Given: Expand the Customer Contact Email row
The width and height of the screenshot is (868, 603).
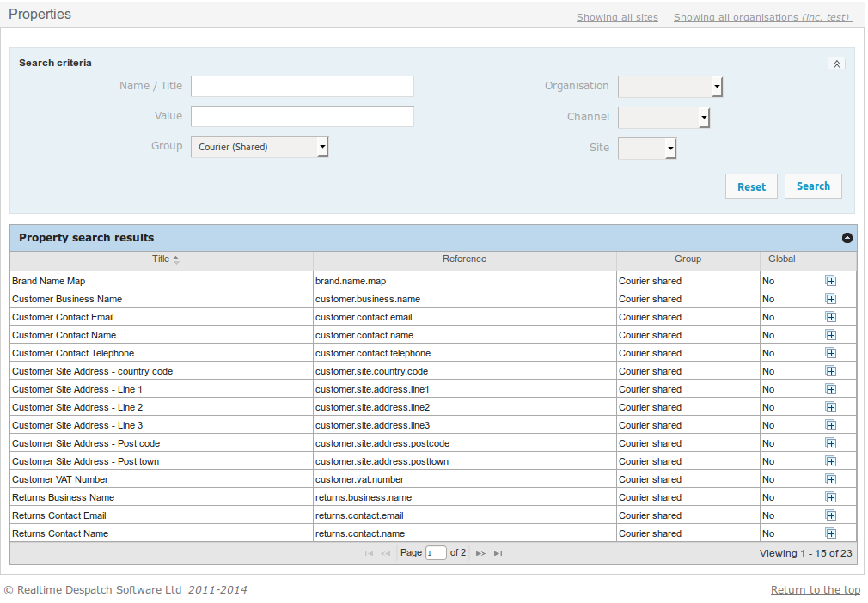Looking at the screenshot, I should coord(830,317).
